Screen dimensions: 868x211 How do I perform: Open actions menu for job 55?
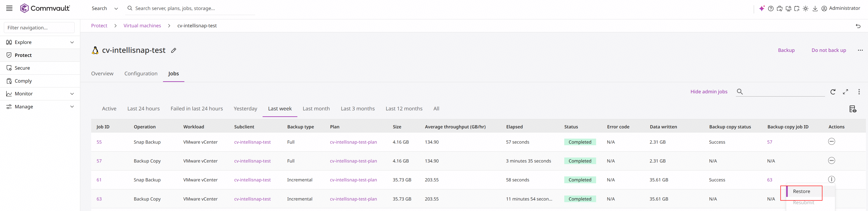point(831,142)
